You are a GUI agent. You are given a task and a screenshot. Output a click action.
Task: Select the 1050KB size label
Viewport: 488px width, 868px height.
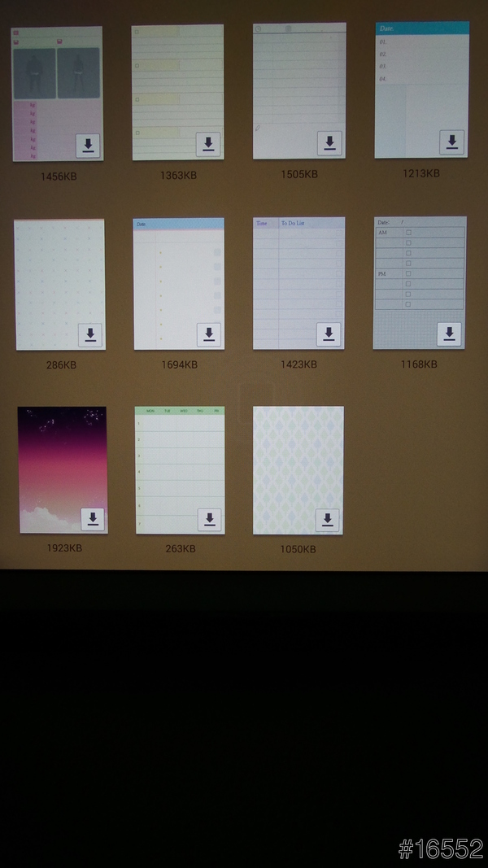pos(298,550)
